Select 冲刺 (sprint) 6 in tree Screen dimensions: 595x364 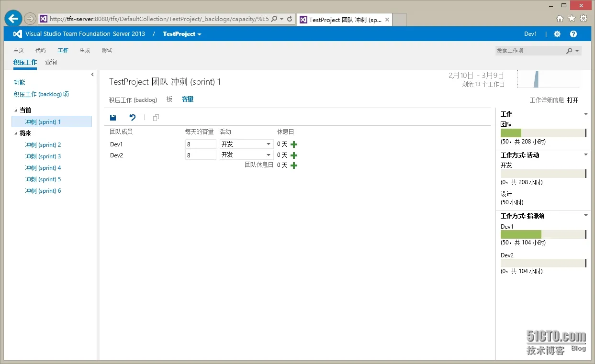pyautogui.click(x=43, y=191)
